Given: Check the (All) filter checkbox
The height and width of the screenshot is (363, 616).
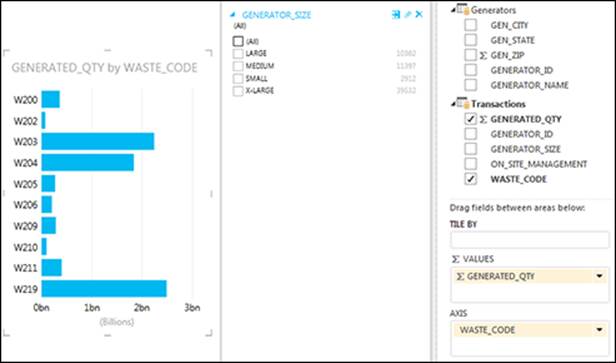Looking at the screenshot, I should click(238, 41).
